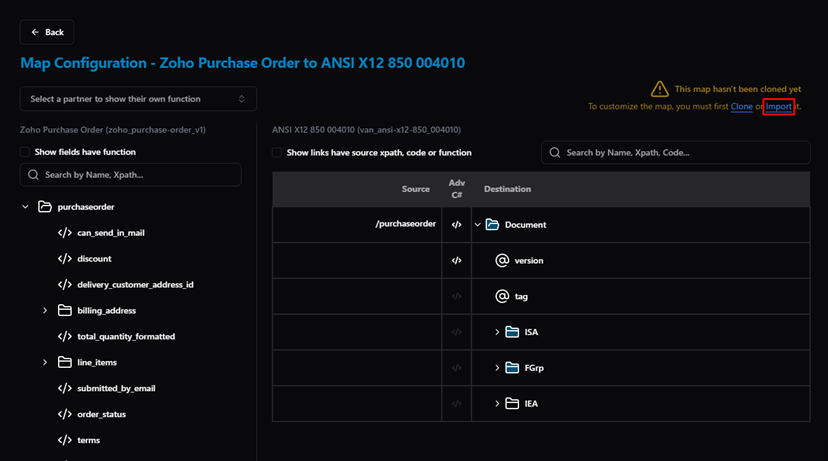Open Adv C# code for the version row
Screen dimensions: 828x461
[456, 260]
